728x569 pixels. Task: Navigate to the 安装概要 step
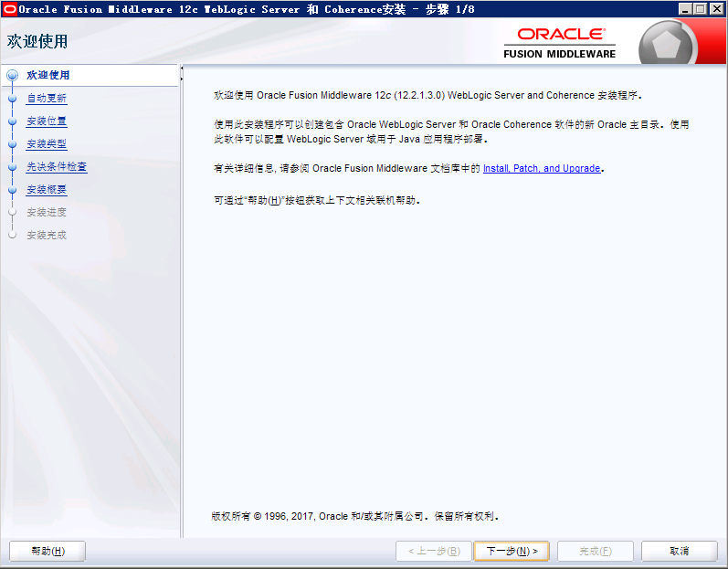(x=47, y=189)
